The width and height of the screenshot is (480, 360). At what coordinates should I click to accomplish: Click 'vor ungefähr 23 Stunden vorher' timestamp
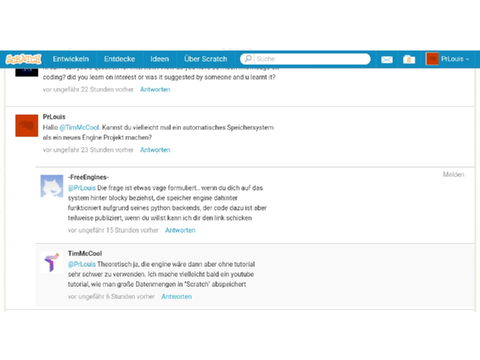(x=88, y=150)
